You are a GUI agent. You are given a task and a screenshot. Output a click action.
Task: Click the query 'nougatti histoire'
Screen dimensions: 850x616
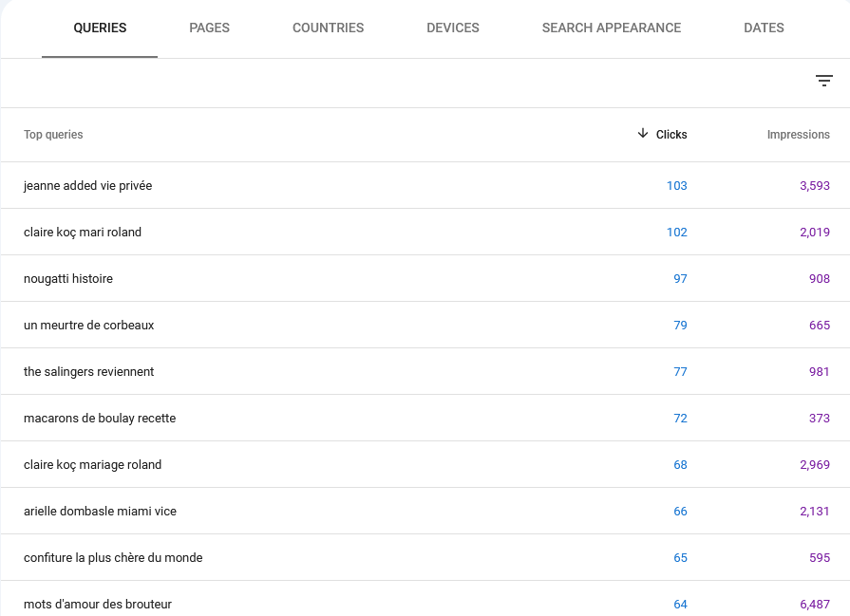click(x=67, y=278)
